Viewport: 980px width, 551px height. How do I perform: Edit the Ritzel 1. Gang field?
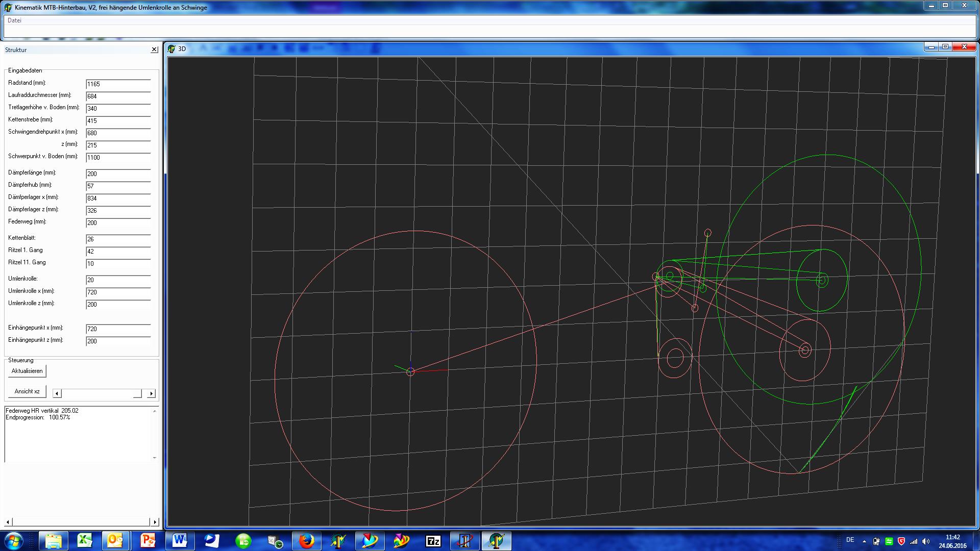click(x=118, y=252)
